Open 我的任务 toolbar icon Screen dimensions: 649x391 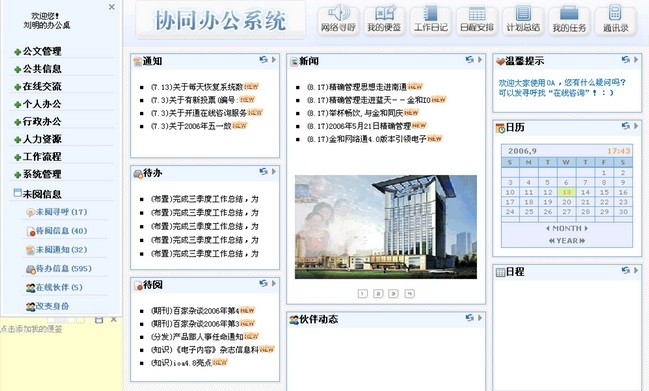pos(569,20)
